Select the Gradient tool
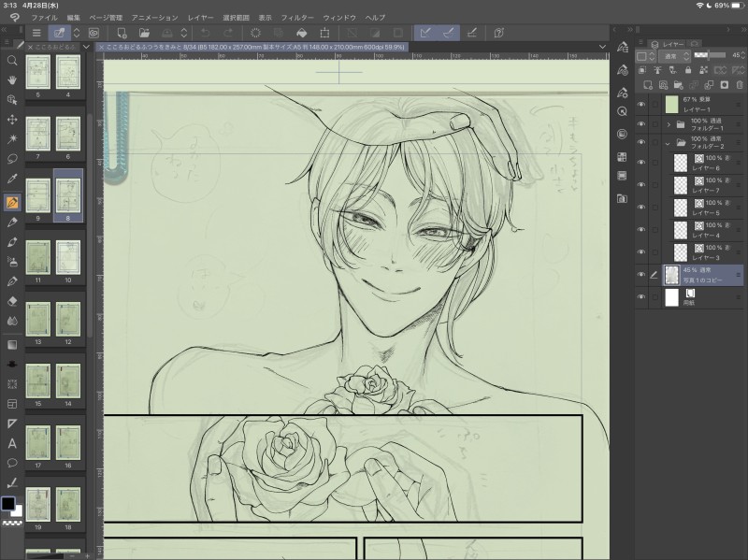 pos(12,345)
